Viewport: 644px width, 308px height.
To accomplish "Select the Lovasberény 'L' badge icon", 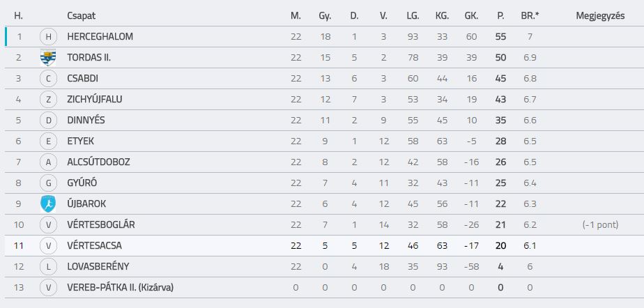I will tap(48, 266).
